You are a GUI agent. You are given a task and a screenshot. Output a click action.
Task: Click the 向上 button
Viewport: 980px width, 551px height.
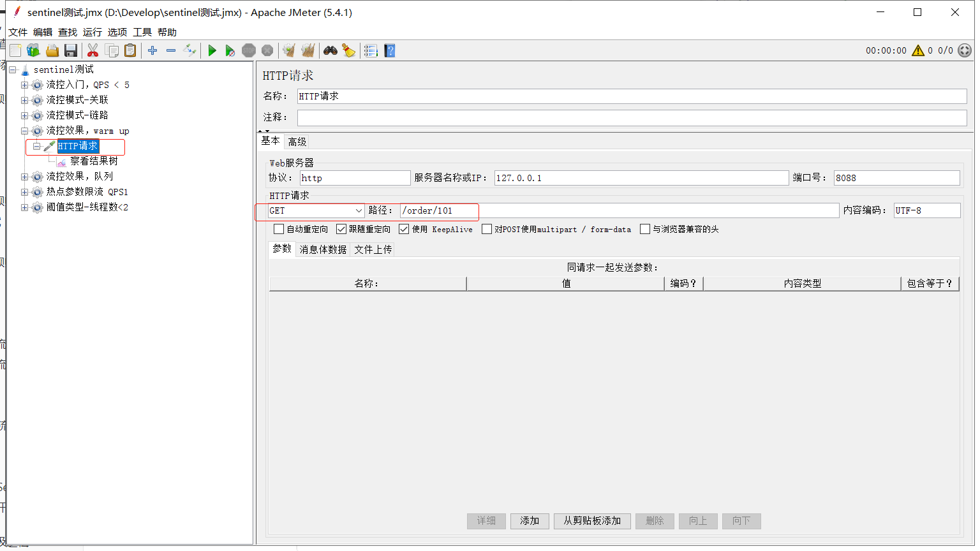698,521
